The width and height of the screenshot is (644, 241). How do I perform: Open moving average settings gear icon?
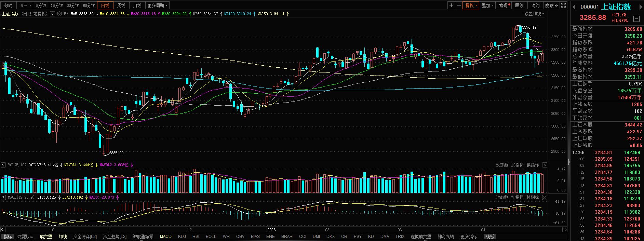tap(59, 14)
